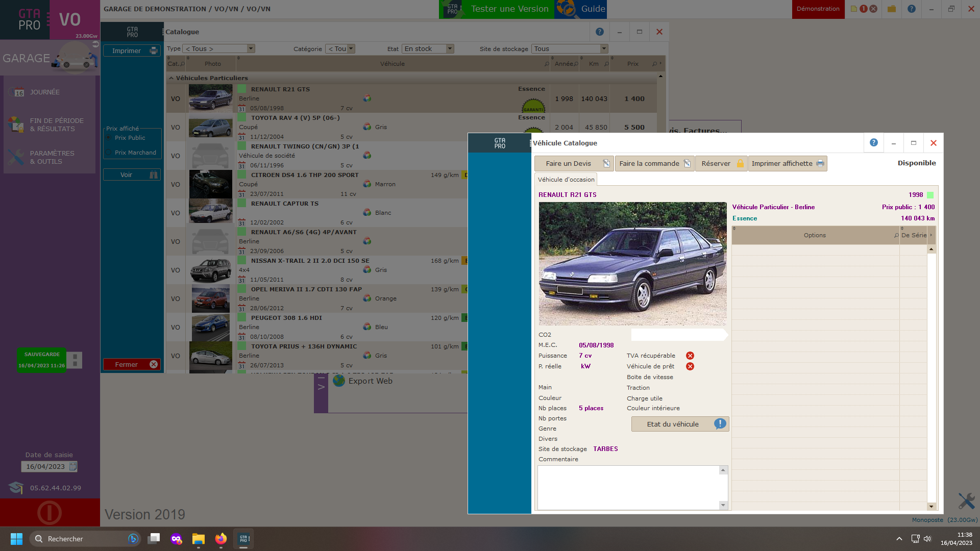Open Firefox from the taskbar
This screenshot has width=980, height=551.
(220, 539)
